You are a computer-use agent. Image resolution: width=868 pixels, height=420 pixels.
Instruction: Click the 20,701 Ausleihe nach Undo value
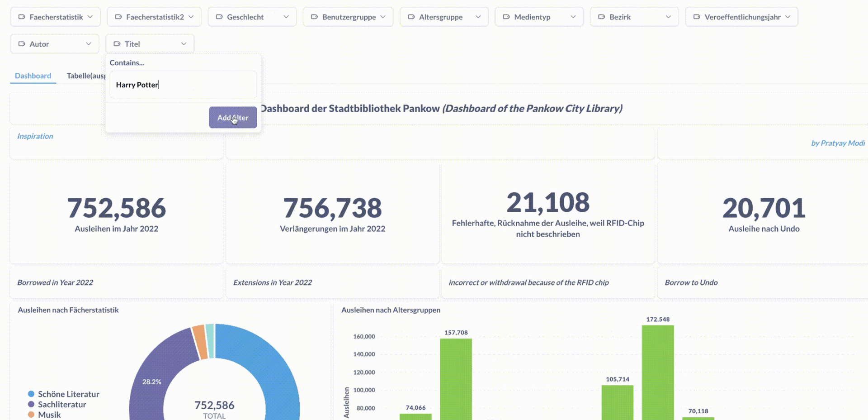pos(764,208)
